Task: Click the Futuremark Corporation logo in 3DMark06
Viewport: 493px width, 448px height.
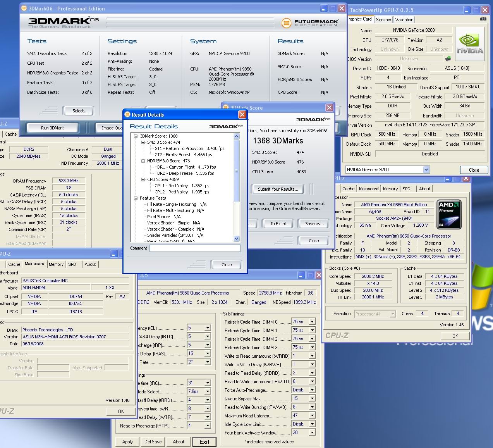Action: pyautogui.click(x=310, y=23)
